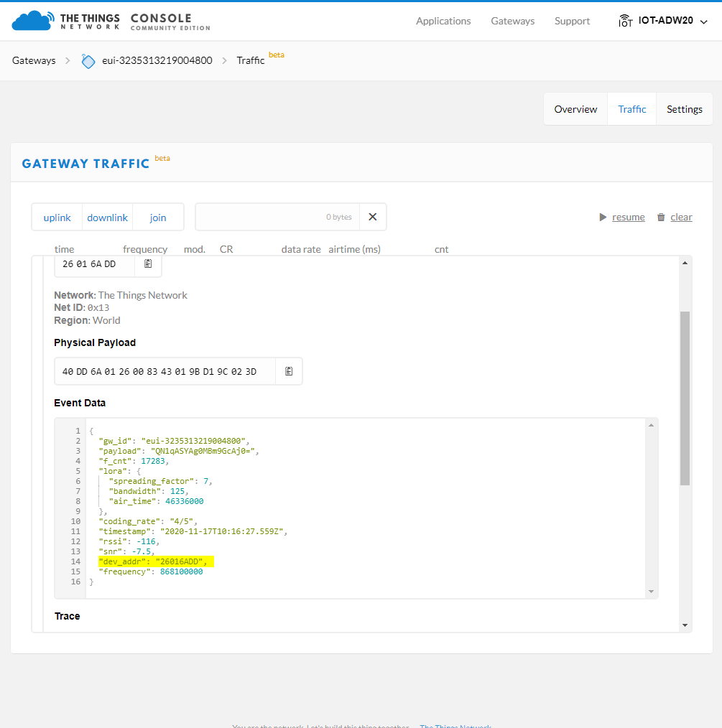Click the trash can icon beside clear
This screenshot has width=722, height=728.
point(661,218)
